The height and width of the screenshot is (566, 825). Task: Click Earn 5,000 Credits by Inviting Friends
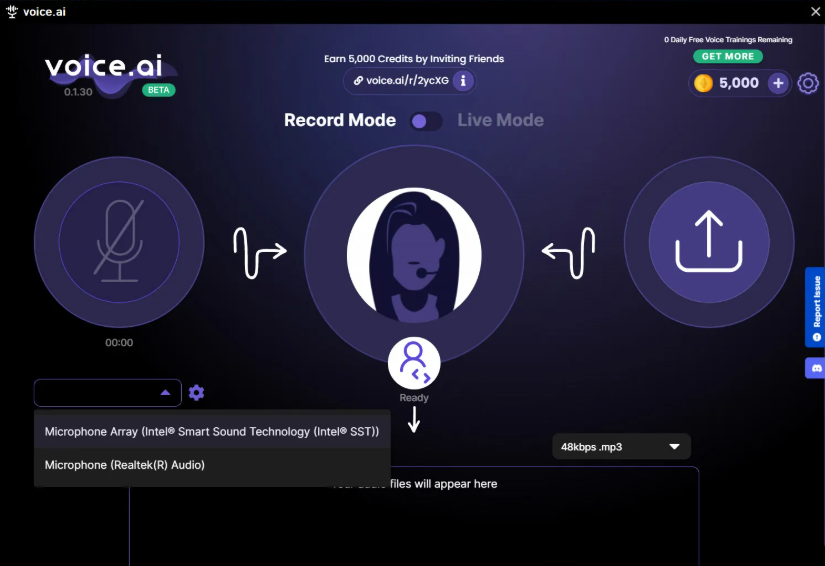tap(414, 59)
